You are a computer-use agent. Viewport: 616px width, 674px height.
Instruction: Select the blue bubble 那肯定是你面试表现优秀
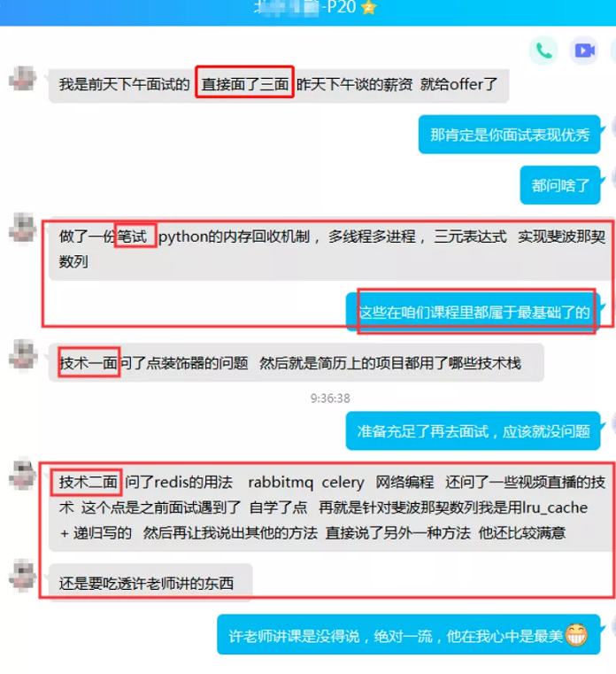(x=510, y=135)
